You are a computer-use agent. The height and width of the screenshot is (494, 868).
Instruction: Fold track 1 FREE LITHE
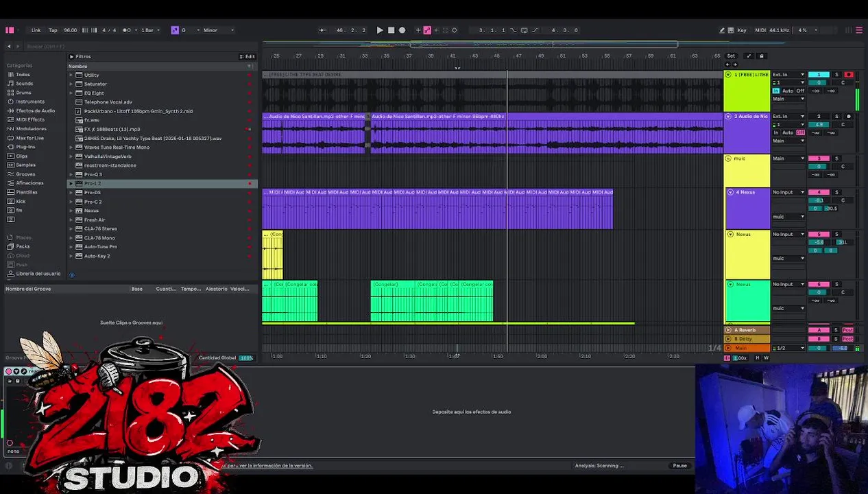click(x=728, y=75)
